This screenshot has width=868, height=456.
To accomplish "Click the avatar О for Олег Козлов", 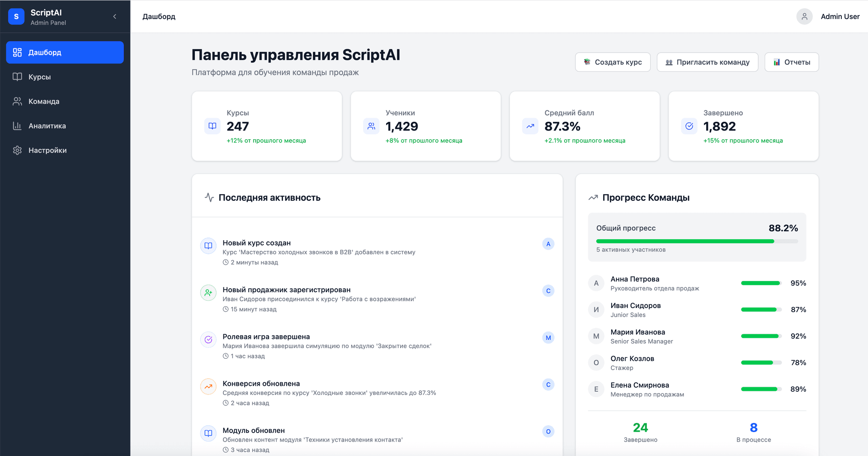I will (596, 363).
